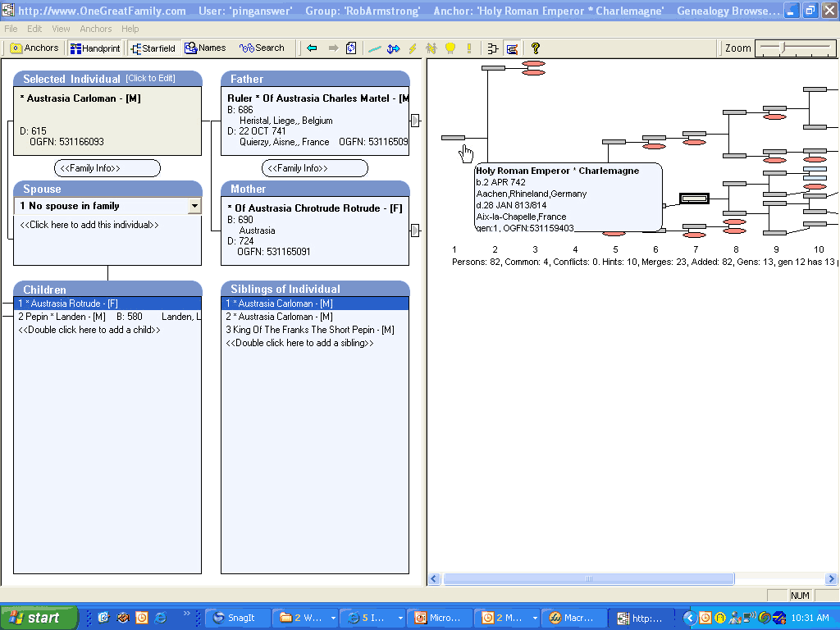Screen dimensions: 840x630
Task: Show hints with the light bulb icon
Action: click(450, 48)
